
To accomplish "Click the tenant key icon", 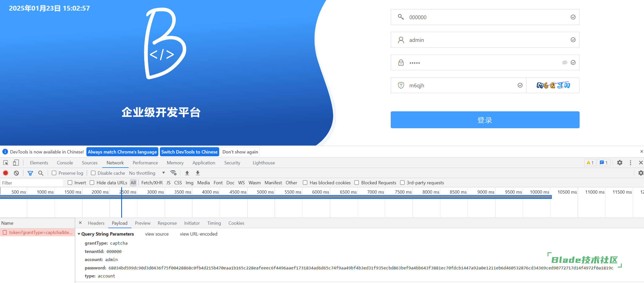I will pos(401,17).
